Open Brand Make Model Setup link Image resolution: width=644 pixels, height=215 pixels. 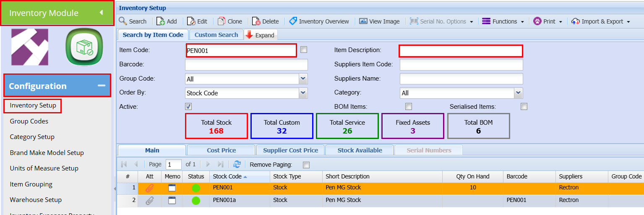(x=47, y=153)
